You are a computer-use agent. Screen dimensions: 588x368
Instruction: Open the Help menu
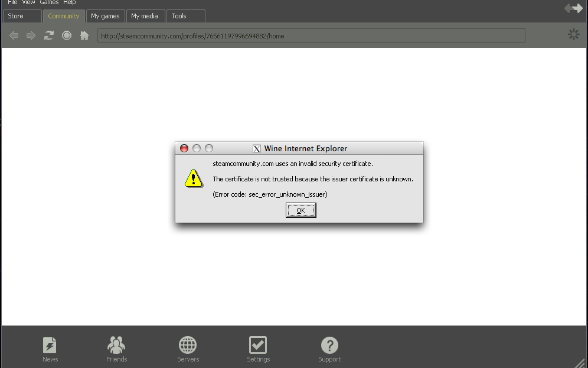[x=70, y=2]
